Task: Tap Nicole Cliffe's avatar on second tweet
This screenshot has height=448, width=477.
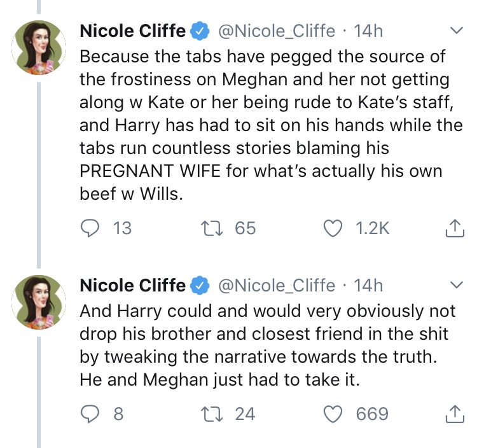Action: point(40,302)
